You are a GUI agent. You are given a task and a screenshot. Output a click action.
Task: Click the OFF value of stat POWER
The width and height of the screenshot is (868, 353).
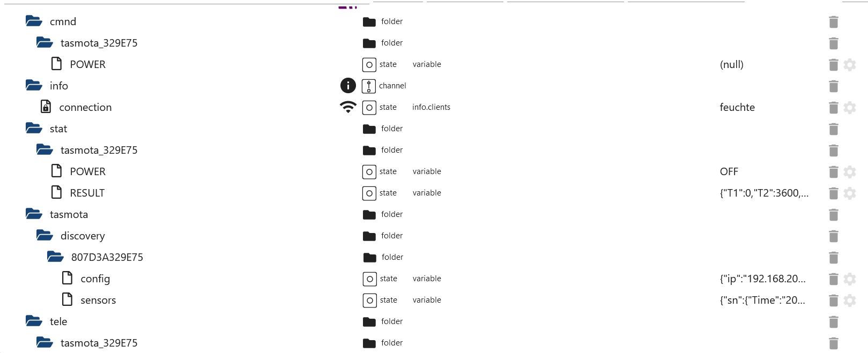pyautogui.click(x=729, y=171)
